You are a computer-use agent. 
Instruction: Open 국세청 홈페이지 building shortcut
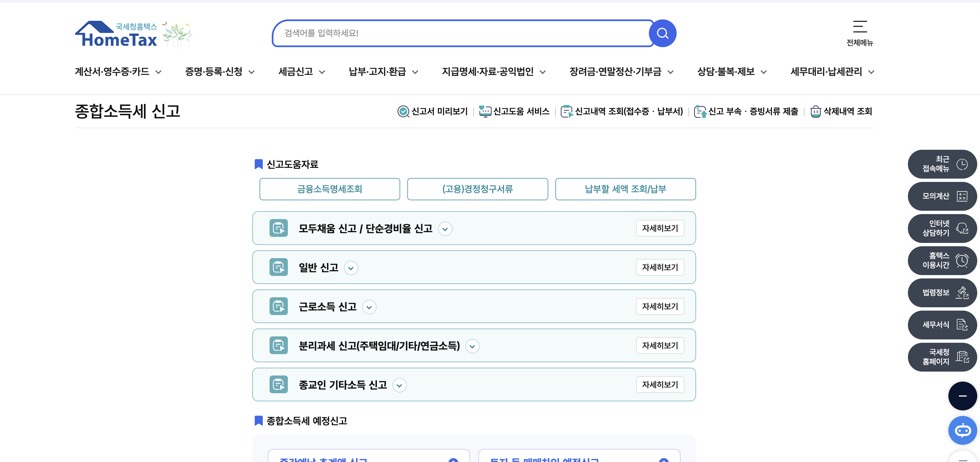[942, 357]
